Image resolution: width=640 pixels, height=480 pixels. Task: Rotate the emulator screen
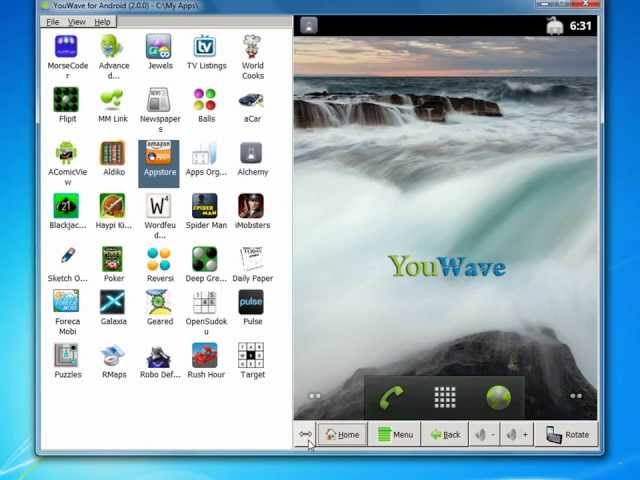pos(567,435)
